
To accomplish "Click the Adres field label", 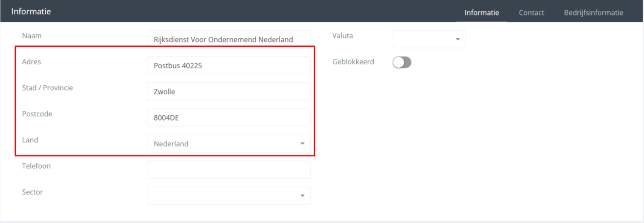I will (x=31, y=62).
